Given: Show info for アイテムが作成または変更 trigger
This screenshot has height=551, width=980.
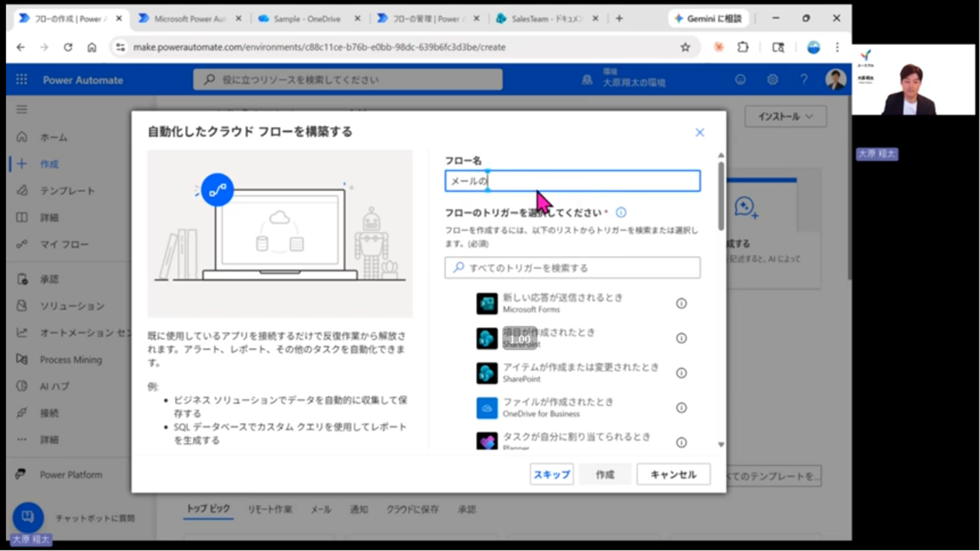Looking at the screenshot, I should pos(681,373).
